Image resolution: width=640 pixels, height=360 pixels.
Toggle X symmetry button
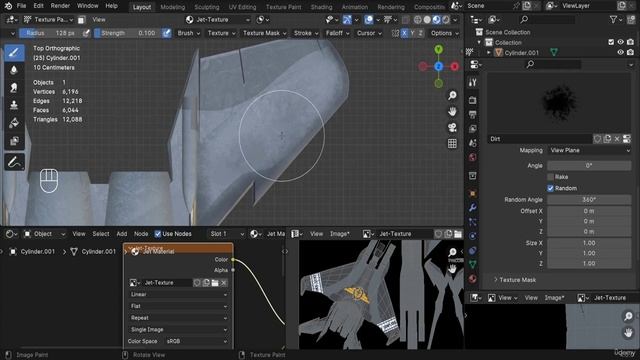coord(404,33)
